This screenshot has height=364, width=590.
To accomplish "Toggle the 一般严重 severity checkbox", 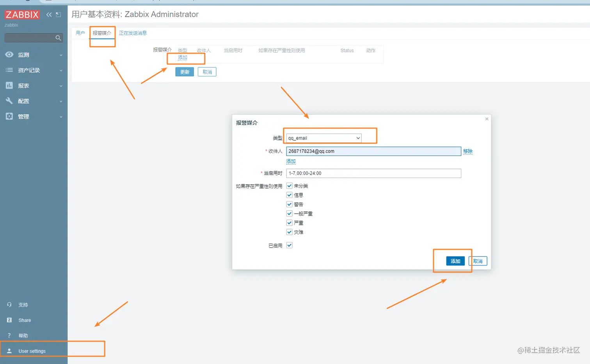I will click(x=290, y=214).
